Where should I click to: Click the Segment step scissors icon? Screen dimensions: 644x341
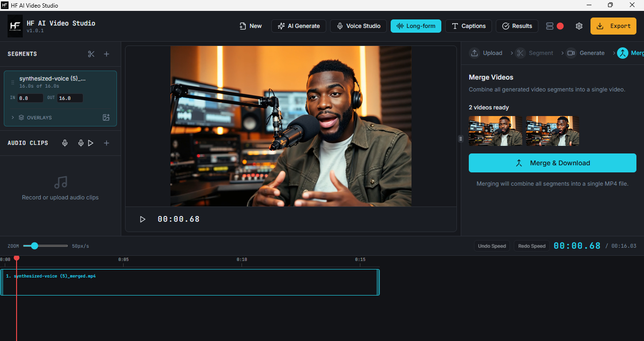pos(520,53)
